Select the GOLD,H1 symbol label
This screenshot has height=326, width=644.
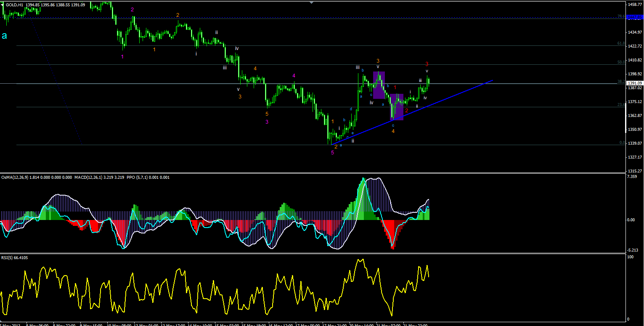[15, 5]
